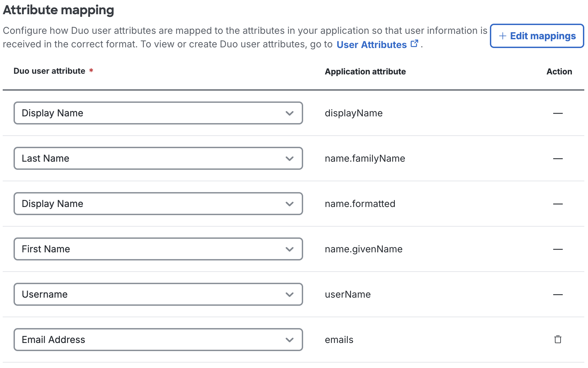
Task: Open the Display Name dropdown for displayName
Action: [x=290, y=113]
